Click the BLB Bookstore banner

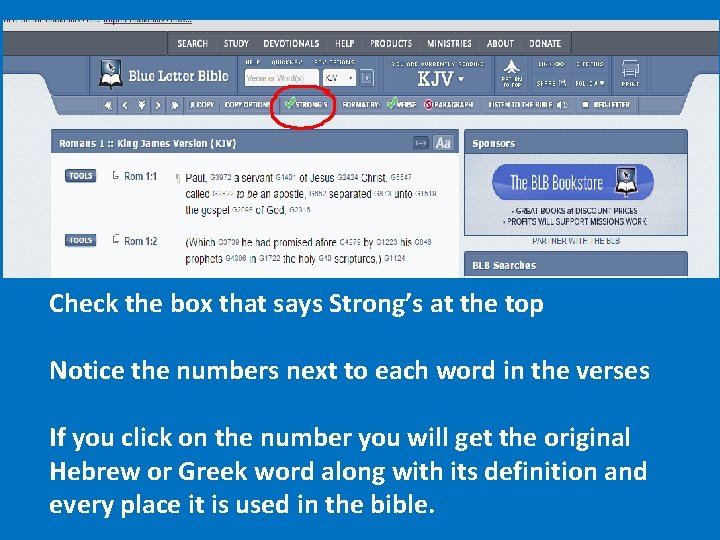(573, 182)
